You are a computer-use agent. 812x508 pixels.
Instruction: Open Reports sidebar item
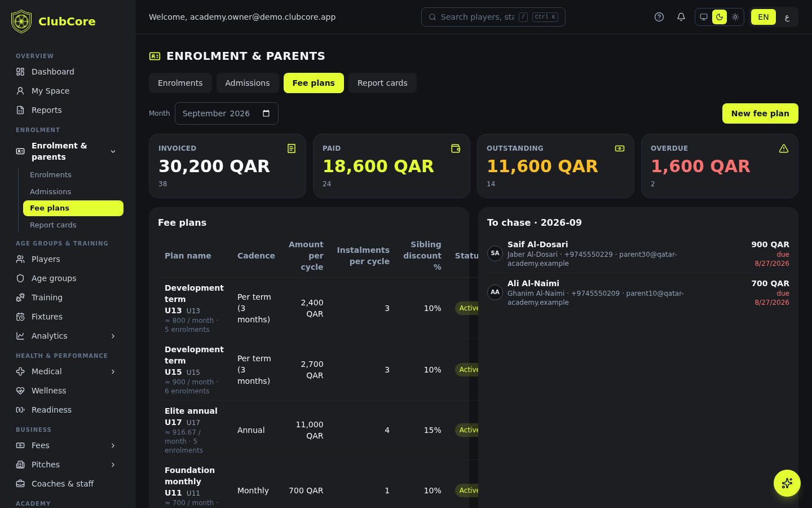[68, 110]
